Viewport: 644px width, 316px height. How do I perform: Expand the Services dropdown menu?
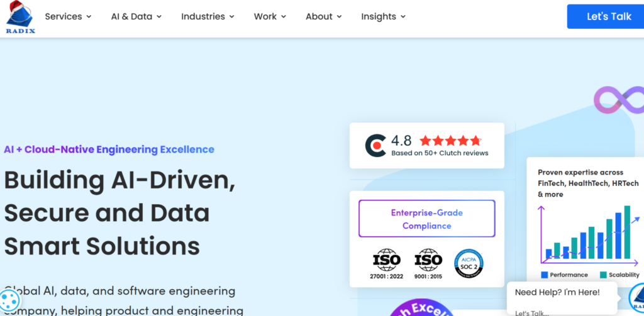click(68, 16)
